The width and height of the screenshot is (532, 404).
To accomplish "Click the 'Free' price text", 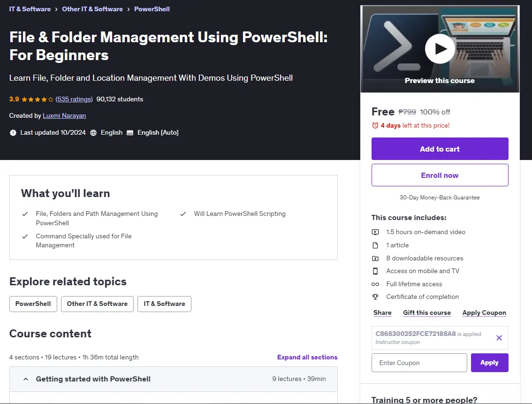I will (383, 112).
